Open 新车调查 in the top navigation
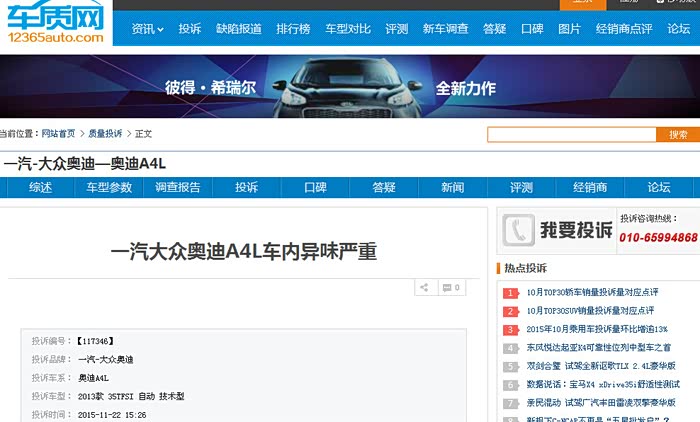The image size is (700, 422). point(446,29)
